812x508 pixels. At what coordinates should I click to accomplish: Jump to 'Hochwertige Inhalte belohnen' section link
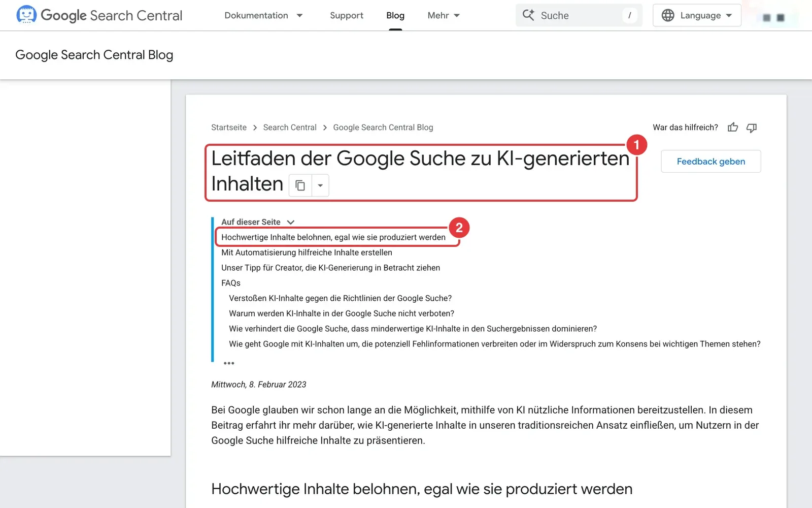[x=333, y=237]
